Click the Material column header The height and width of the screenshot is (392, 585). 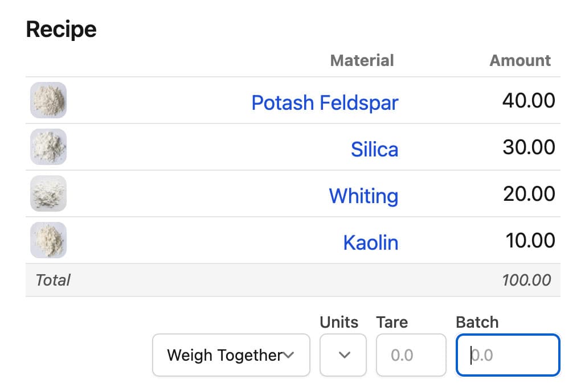[362, 61]
